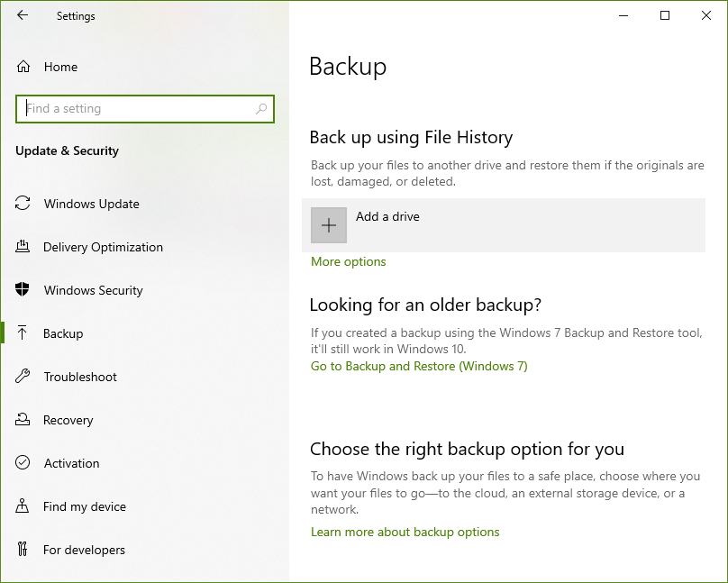Minimize the Settings window
Image resolution: width=728 pixels, height=583 pixels.
623,15
